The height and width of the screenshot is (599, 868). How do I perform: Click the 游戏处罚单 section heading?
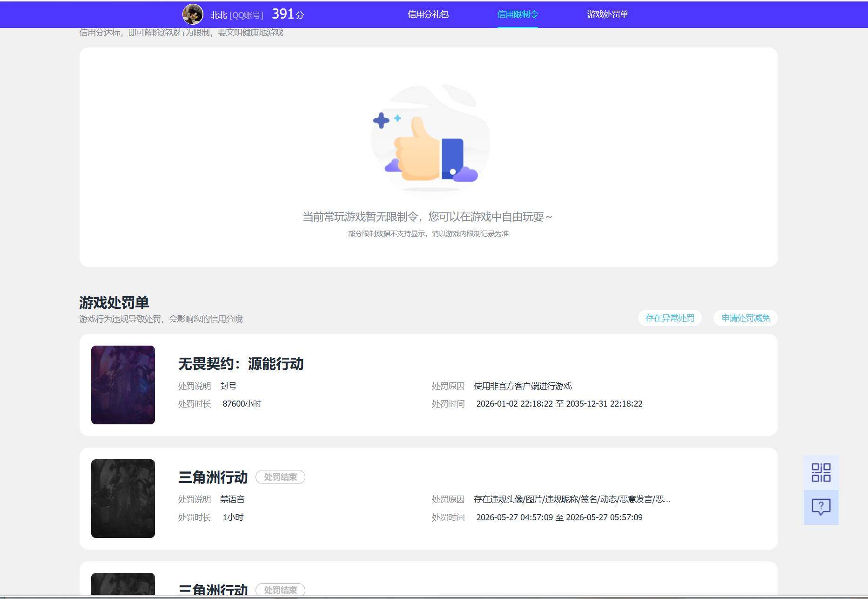114,302
